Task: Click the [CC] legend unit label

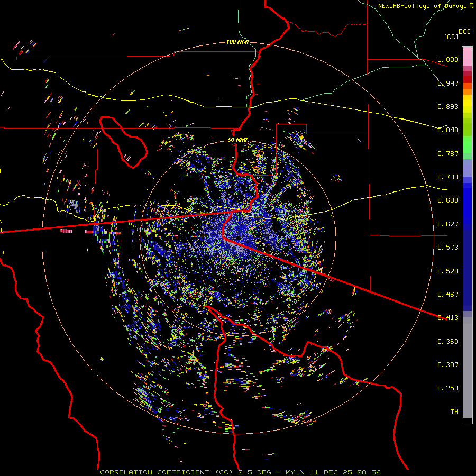Action: click(451, 36)
